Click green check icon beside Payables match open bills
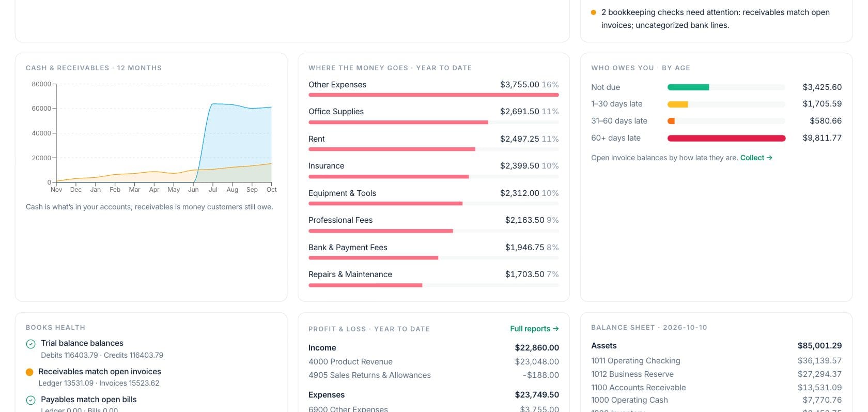Viewport: 868px width, 412px height. pos(30,400)
